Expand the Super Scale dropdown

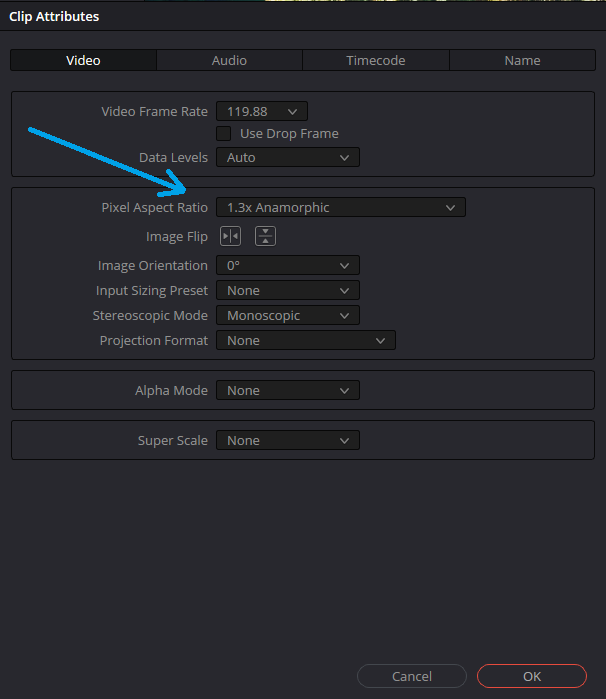287,441
